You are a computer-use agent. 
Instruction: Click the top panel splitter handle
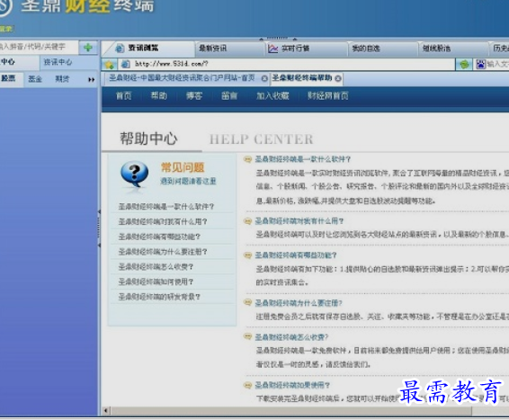click(x=278, y=39)
